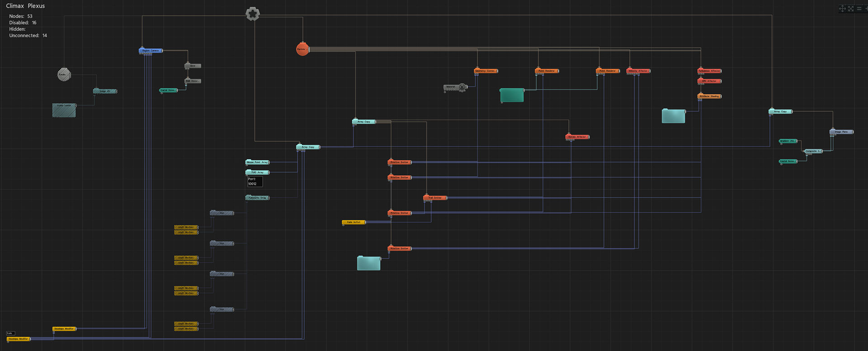This screenshot has height=351, width=868.
Task: Select the Vortex Affector node
Action: [577, 137]
